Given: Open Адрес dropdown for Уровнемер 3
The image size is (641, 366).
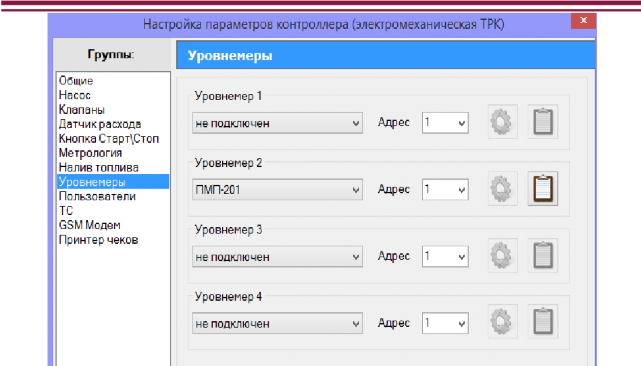Looking at the screenshot, I should pyautogui.click(x=445, y=256).
